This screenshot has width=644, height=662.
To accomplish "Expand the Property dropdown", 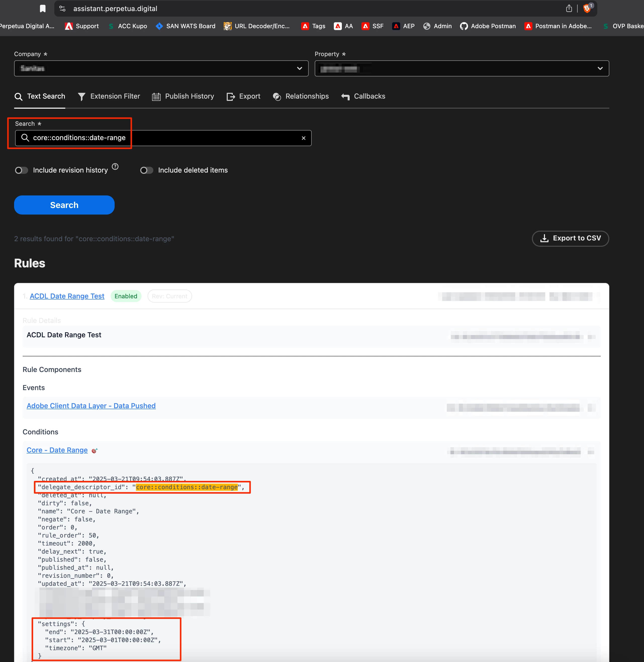I will [x=461, y=68].
